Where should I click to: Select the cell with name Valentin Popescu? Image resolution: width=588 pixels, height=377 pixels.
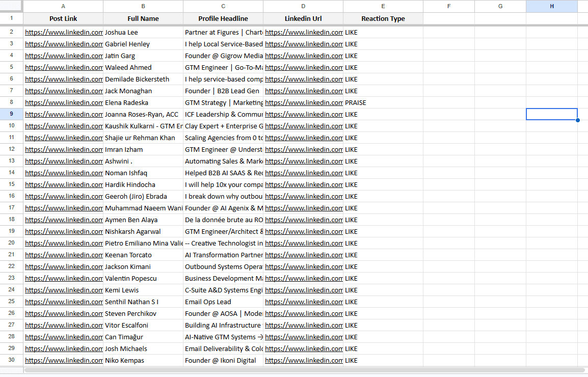(x=143, y=278)
